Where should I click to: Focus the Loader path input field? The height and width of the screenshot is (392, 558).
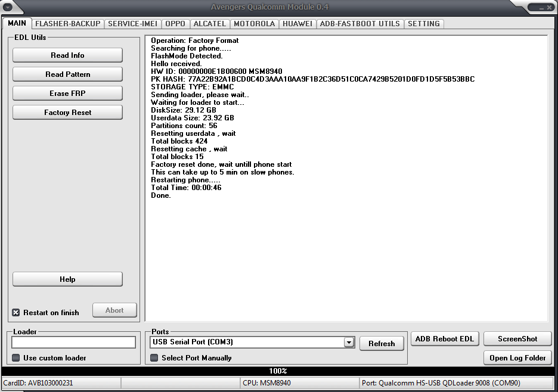[x=74, y=342]
